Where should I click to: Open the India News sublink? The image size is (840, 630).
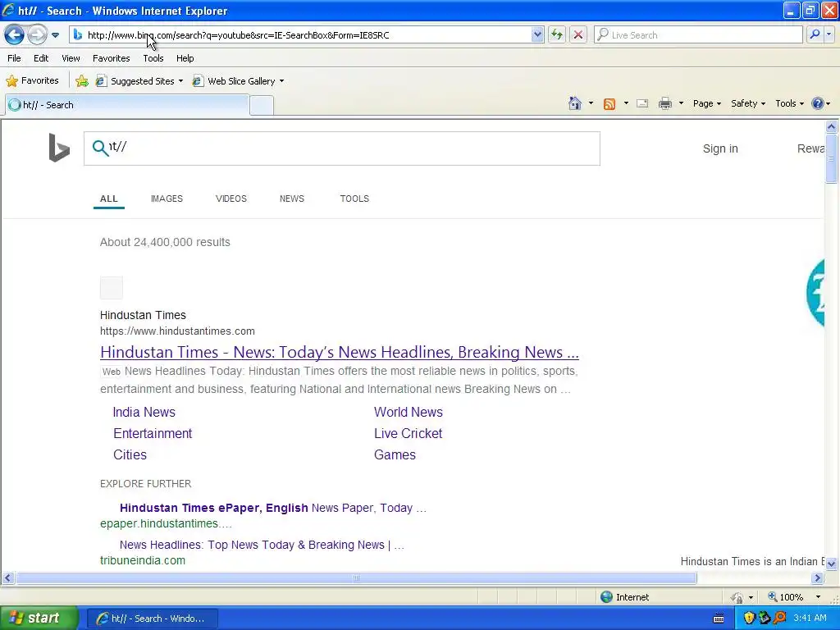coord(144,412)
